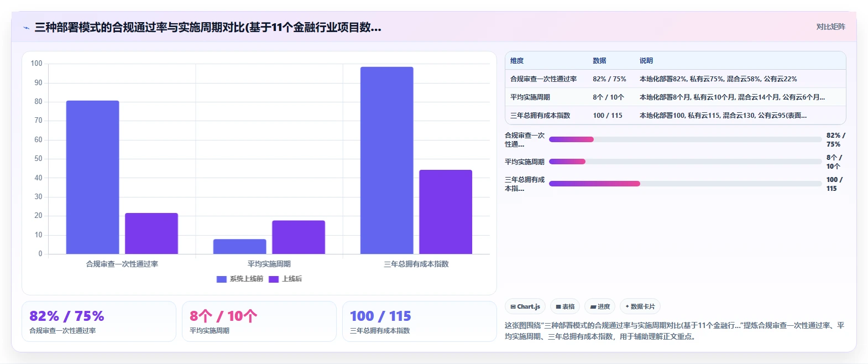The width and height of the screenshot is (868, 364).
Task: Select the 表格 tag chip
Action: (565, 306)
